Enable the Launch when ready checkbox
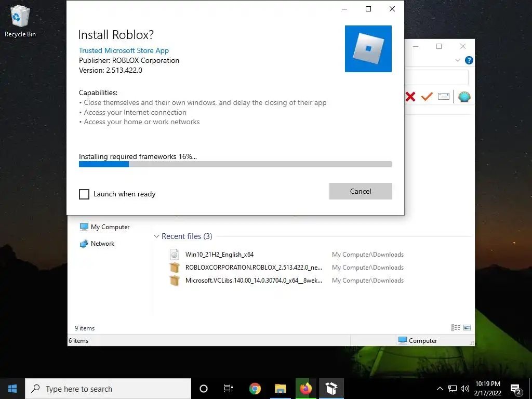This screenshot has height=399, width=532. tap(84, 194)
